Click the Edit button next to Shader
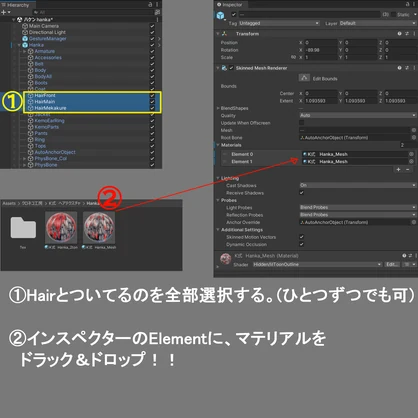This screenshot has height=418, width=418. click(392, 264)
